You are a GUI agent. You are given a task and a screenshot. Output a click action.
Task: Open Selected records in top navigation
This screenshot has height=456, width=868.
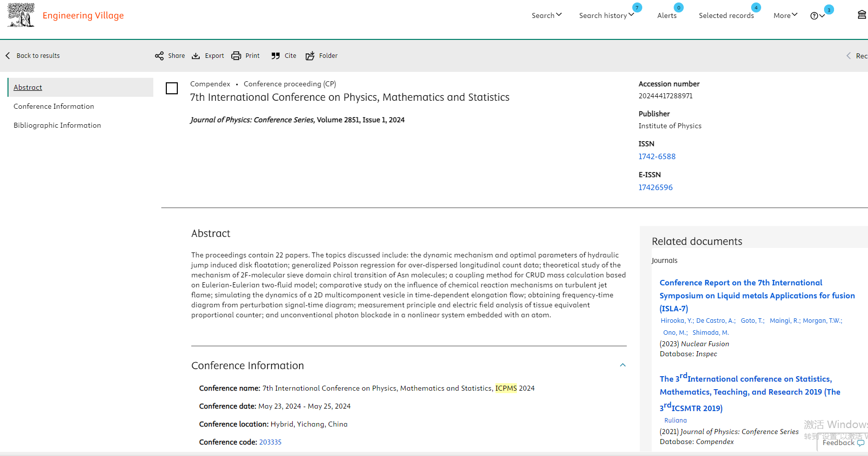pyautogui.click(x=726, y=15)
